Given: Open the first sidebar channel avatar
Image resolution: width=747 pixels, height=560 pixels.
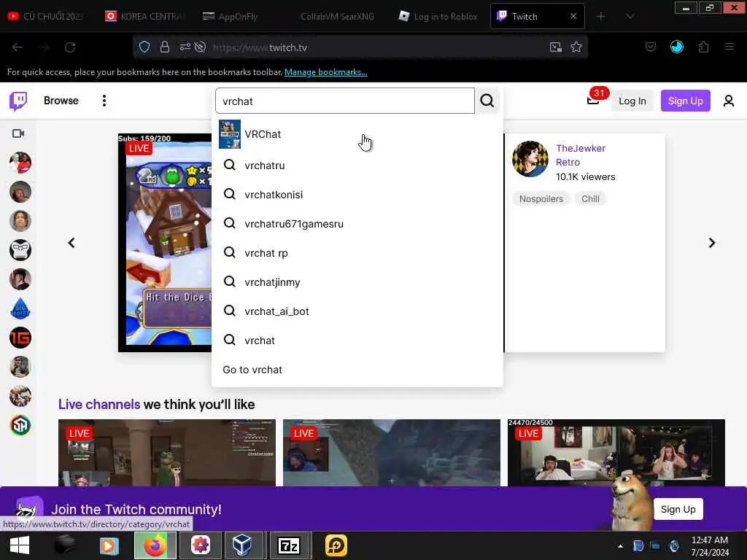Looking at the screenshot, I should click(x=20, y=163).
